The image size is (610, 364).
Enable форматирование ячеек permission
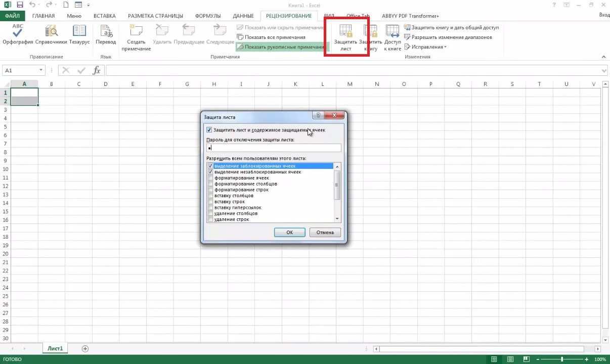(210, 178)
